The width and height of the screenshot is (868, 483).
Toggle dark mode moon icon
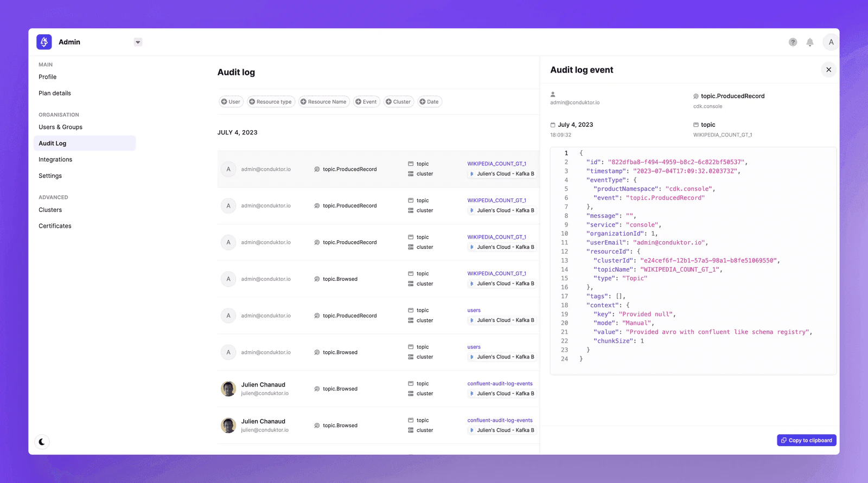coord(42,442)
